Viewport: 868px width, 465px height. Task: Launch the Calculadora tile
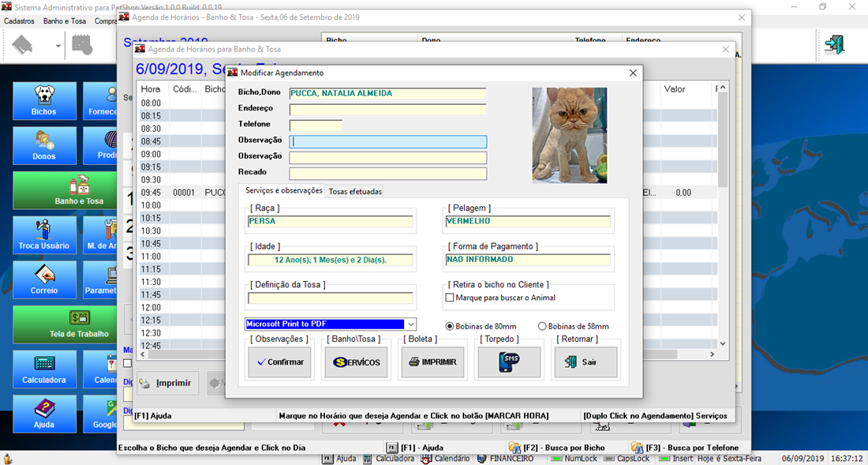click(44, 369)
